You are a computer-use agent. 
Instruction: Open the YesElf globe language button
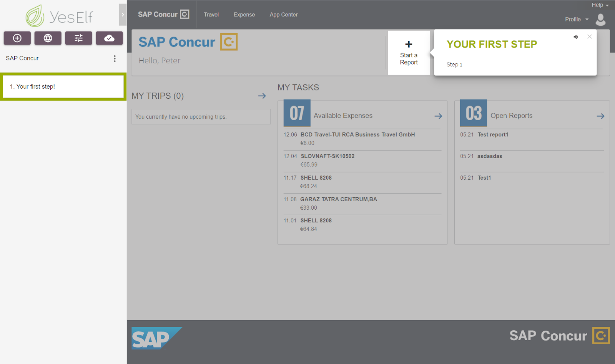48,38
